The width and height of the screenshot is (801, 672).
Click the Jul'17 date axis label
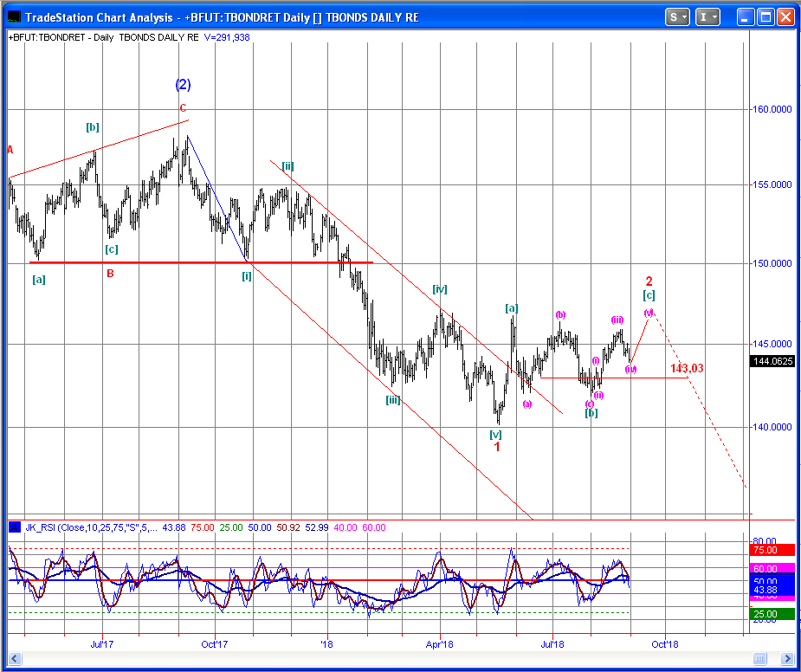tap(101, 644)
